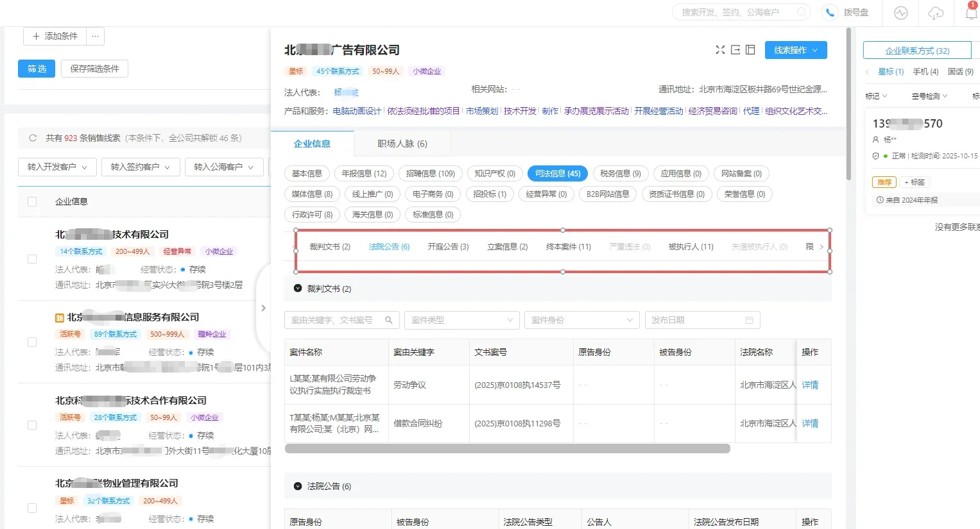The height and width of the screenshot is (529, 980).
Task: Open the 案件类型 dropdown
Action: coord(462,320)
